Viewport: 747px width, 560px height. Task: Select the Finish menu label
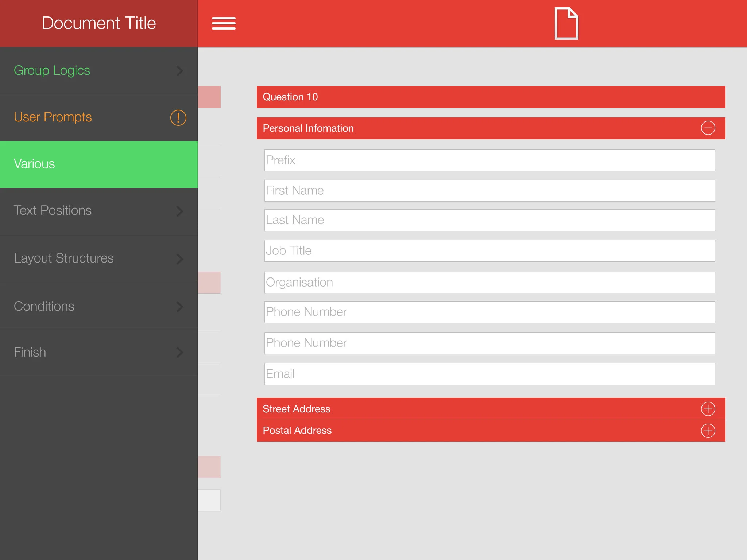tap(30, 352)
